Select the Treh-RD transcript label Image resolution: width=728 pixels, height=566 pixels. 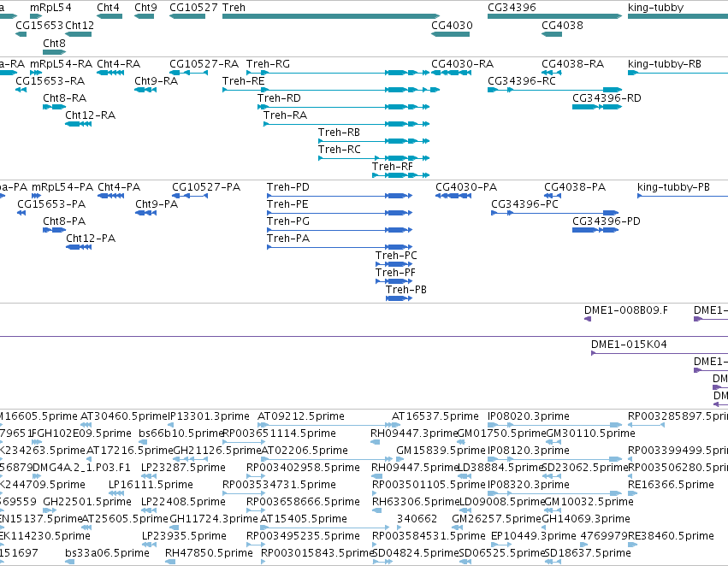[279, 97]
